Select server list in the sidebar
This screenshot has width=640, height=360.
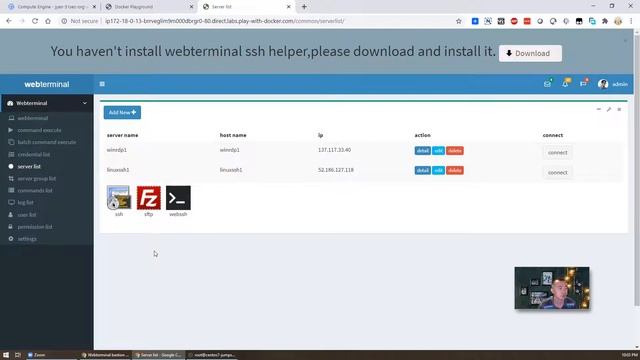pos(29,167)
